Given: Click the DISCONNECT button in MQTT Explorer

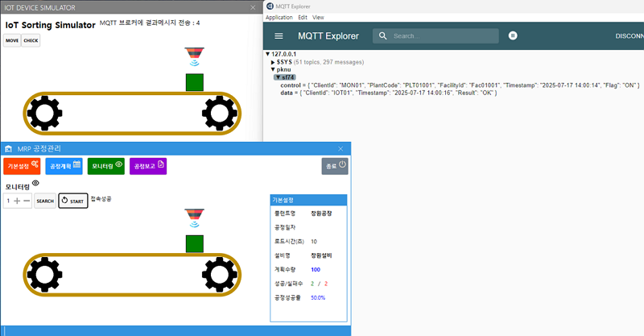Looking at the screenshot, I should [x=630, y=35].
